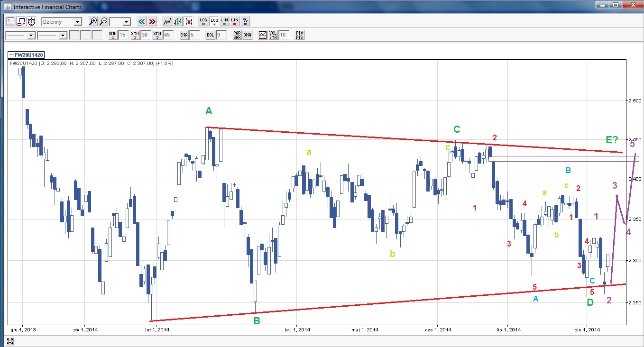Click the 'lip 1, 2014' date label
Viewport: 644px width, 347px height.
tap(508, 329)
